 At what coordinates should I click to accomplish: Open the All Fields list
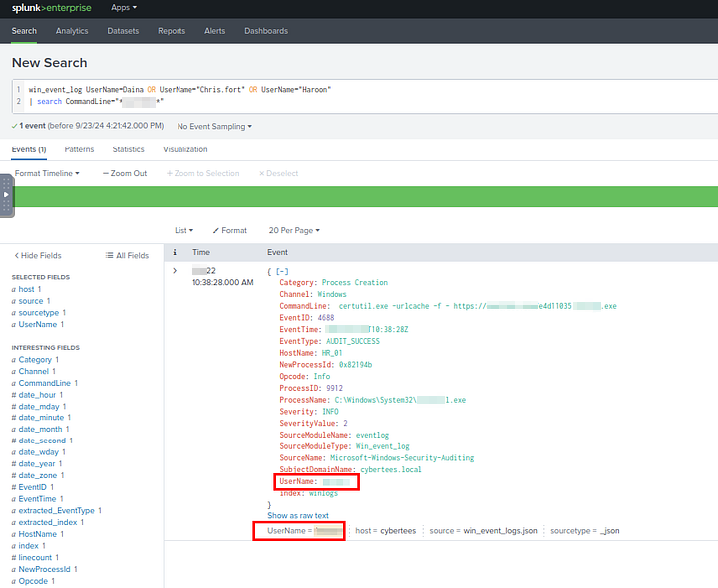[x=127, y=256]
